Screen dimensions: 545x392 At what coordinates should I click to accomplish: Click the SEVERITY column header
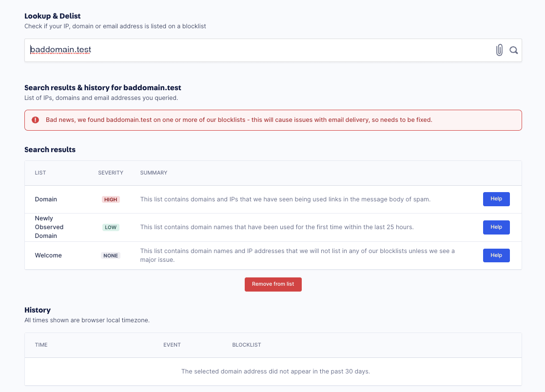111,173
